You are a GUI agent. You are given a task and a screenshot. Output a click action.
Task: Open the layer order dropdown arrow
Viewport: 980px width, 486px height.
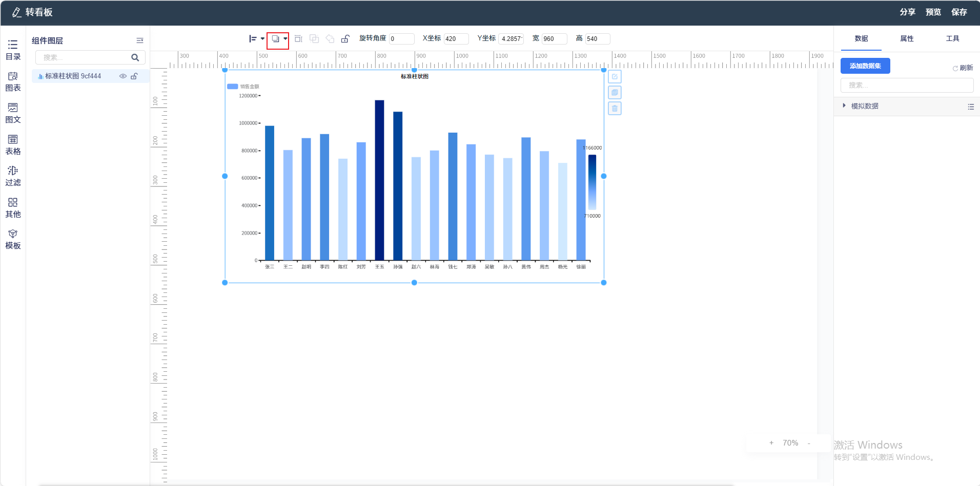[x=285, y=39]
